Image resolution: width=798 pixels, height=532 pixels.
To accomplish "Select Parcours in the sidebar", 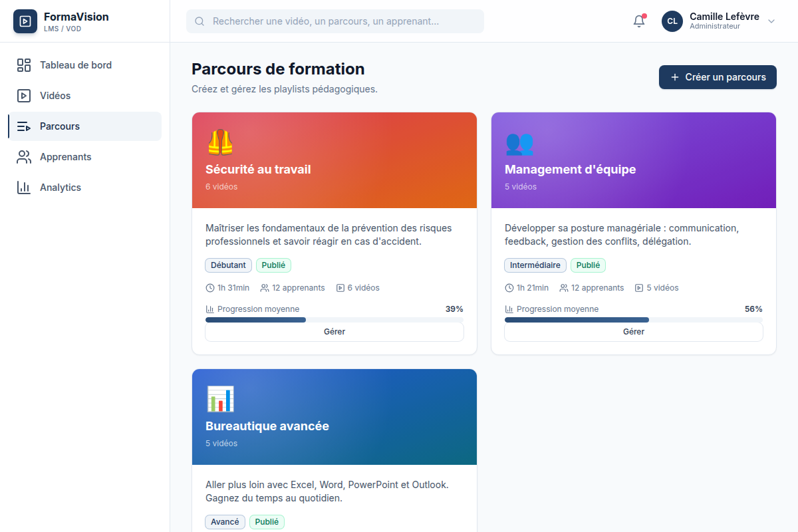I will click(x=84, y=126).
